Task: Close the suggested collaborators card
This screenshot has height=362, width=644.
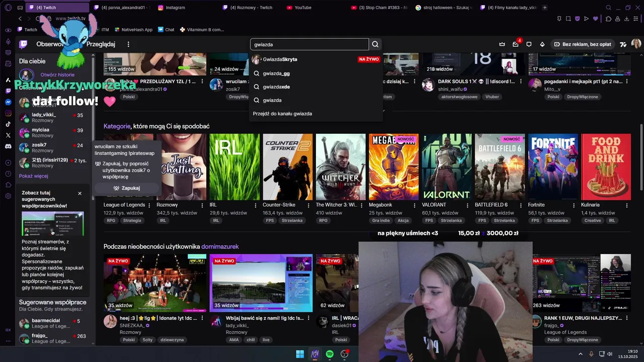Action: 79,194
